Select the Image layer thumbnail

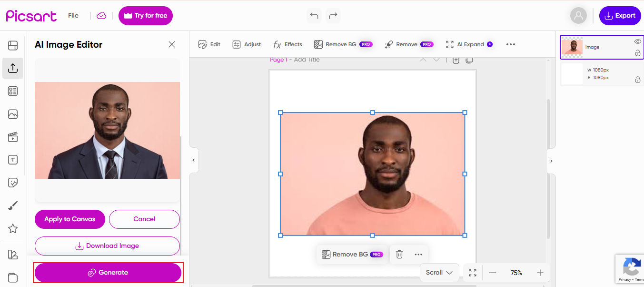pos(572,47)
